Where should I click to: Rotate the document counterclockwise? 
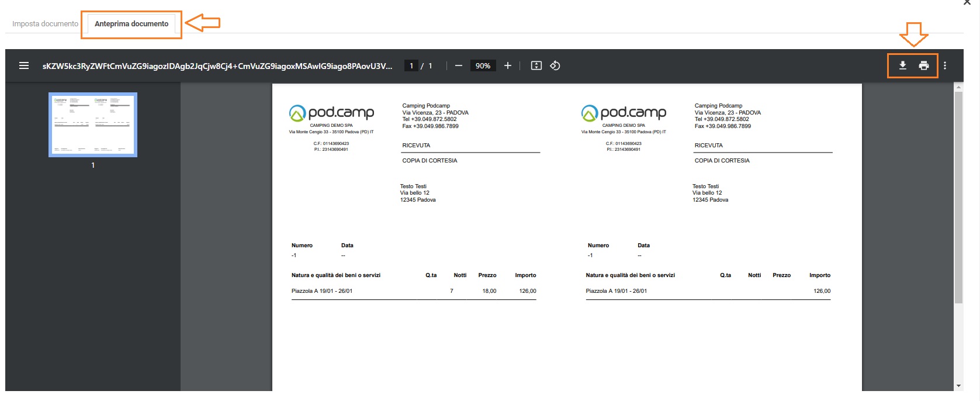coord(555,65)
